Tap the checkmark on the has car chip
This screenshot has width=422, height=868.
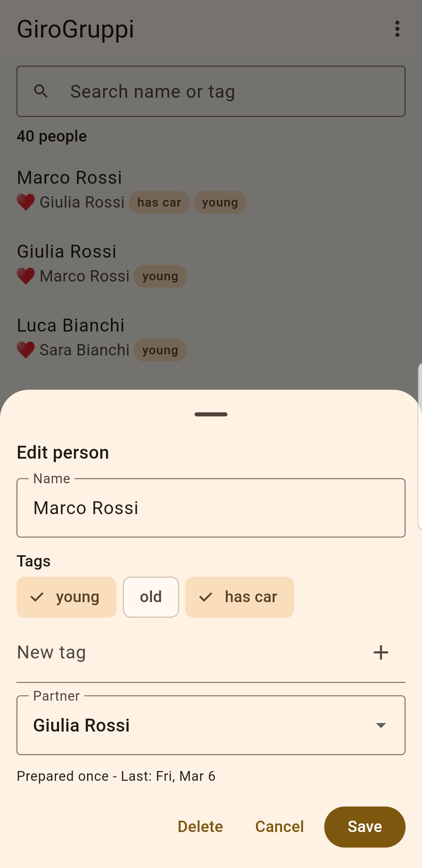point(206,597)
